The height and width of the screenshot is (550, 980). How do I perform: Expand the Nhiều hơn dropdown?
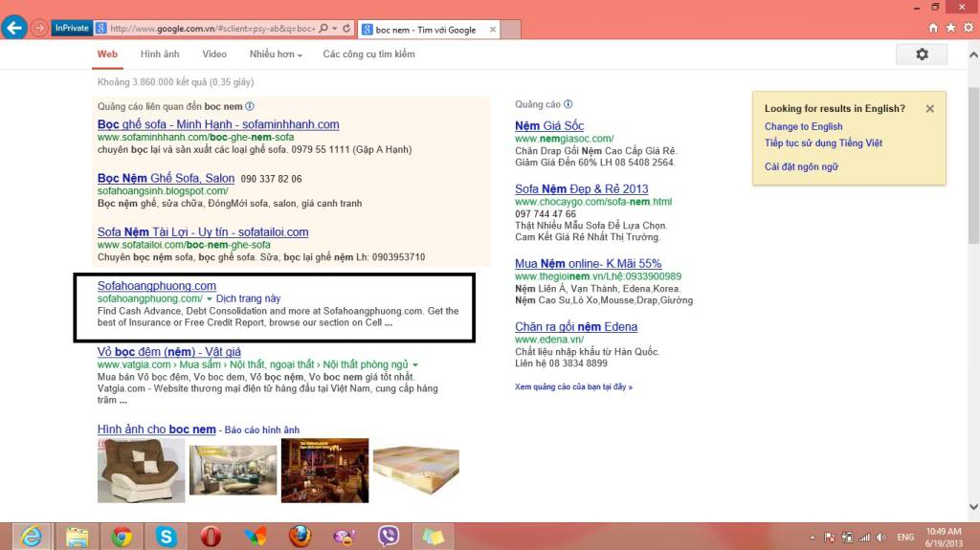coord(276,55)
